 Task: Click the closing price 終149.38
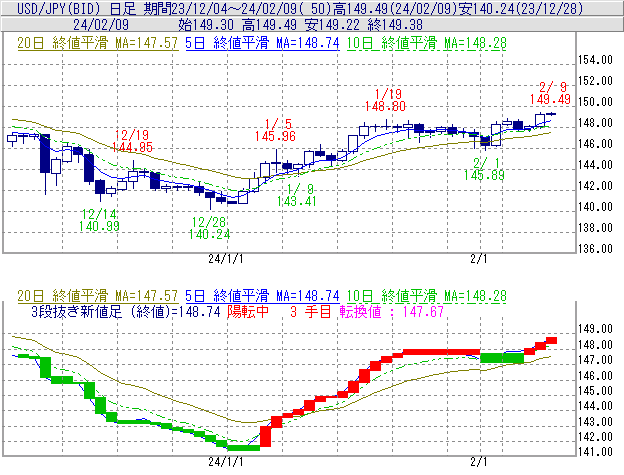tap(395, 25)
